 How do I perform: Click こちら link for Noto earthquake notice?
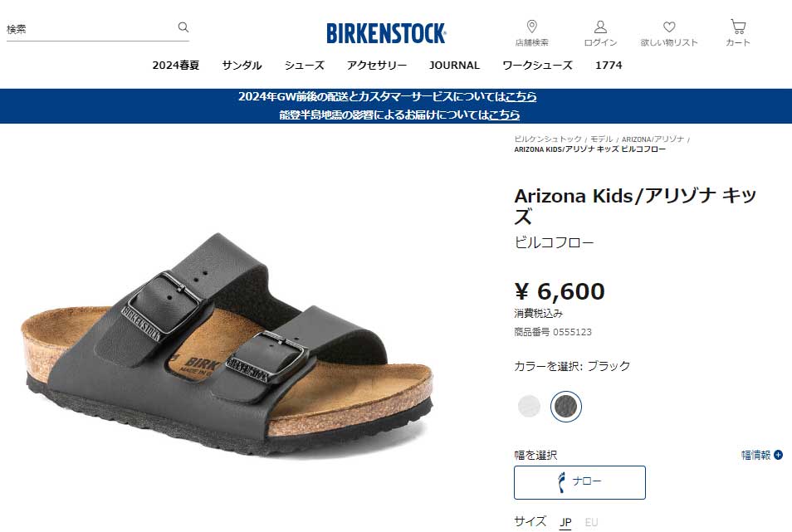[504, 115]
